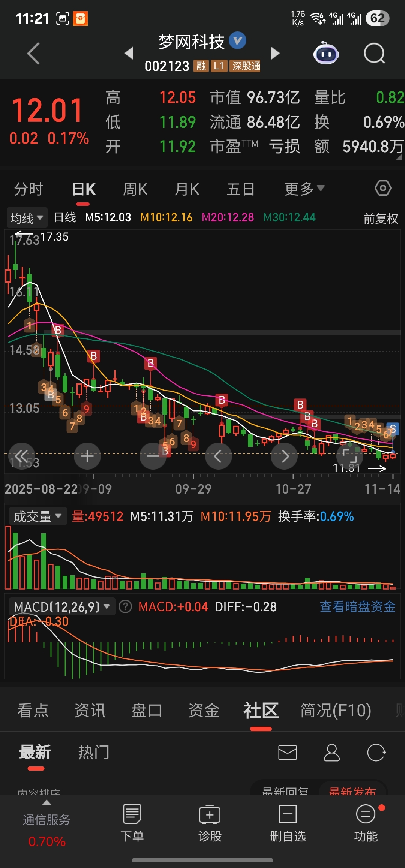
Task: Open 更多 chart period dropdown
Action: point(304,189)
